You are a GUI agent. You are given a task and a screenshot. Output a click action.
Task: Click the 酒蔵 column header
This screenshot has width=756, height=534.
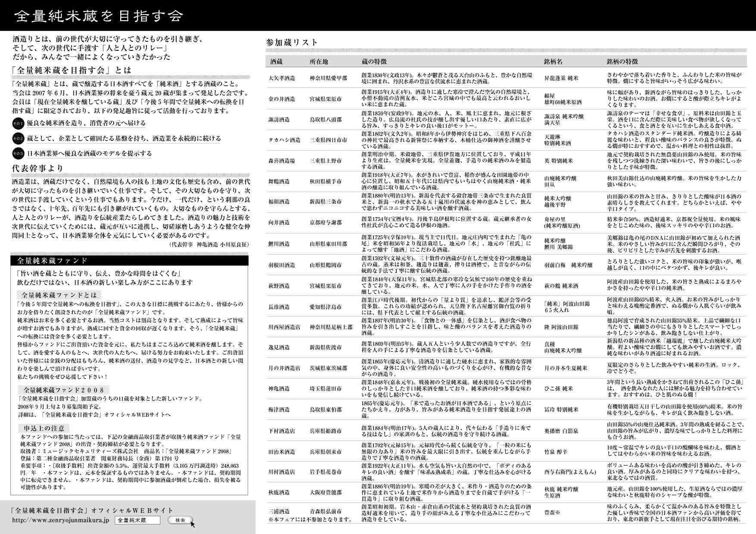[276, 62]
